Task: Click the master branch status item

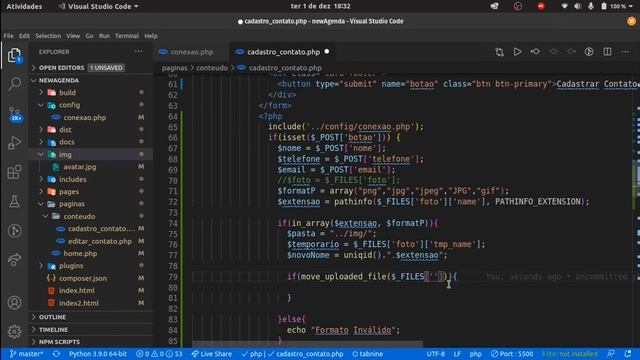Action: point(26,354)
